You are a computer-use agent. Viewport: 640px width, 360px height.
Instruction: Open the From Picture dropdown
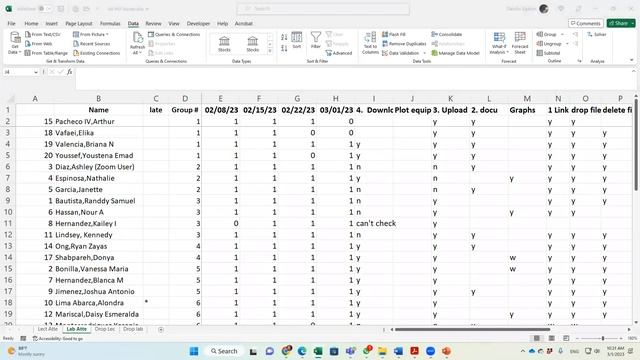pyautogui.click(x=91, y=34)
